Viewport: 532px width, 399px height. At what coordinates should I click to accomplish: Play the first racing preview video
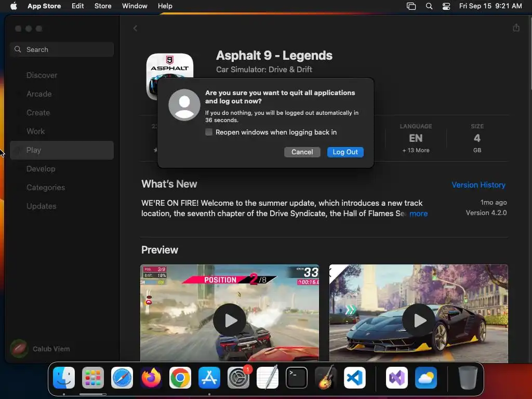[230, 320]
